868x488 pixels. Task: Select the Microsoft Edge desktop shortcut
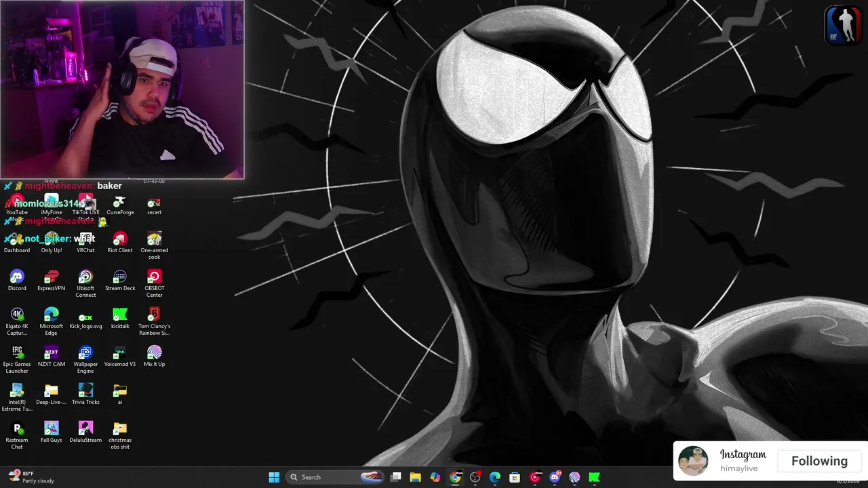pos(52,321)
